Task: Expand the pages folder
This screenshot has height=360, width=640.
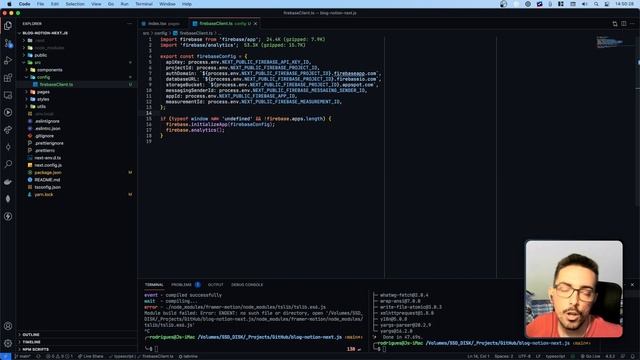Action: click(x=76, y=92)
